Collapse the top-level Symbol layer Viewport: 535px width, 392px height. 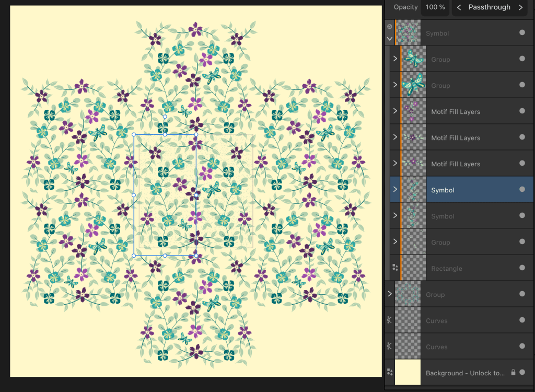[389, 39]
